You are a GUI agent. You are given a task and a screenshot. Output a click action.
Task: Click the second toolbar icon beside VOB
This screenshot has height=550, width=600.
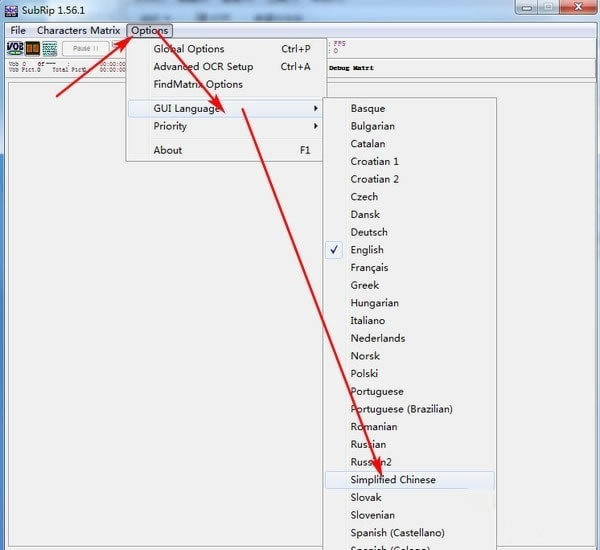point(33,48)
